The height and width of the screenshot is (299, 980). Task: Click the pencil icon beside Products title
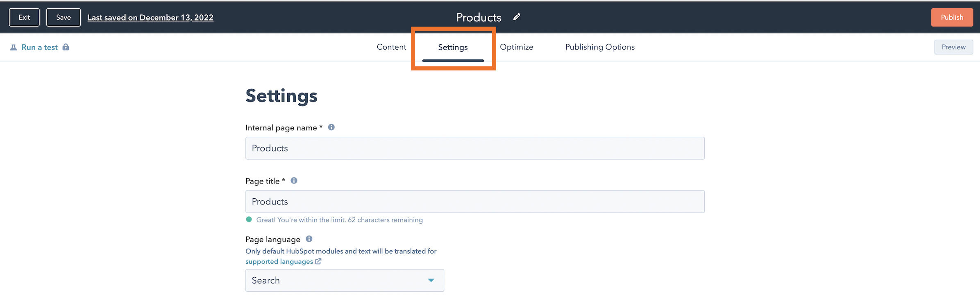coord(517,17)
